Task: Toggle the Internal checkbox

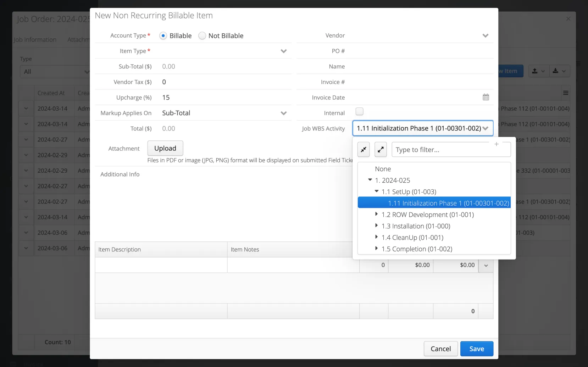Action: [359, 112]
